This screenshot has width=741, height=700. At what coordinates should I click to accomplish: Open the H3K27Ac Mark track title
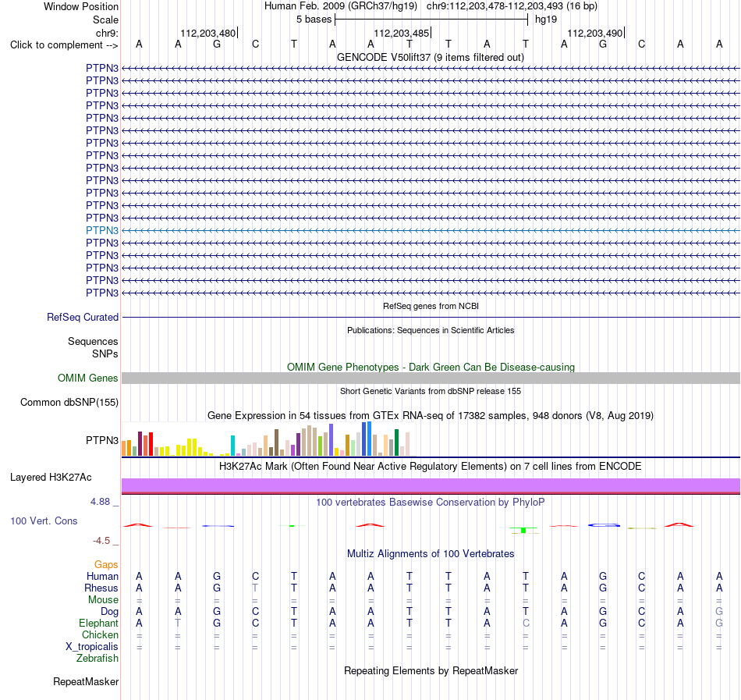[431, 467]
